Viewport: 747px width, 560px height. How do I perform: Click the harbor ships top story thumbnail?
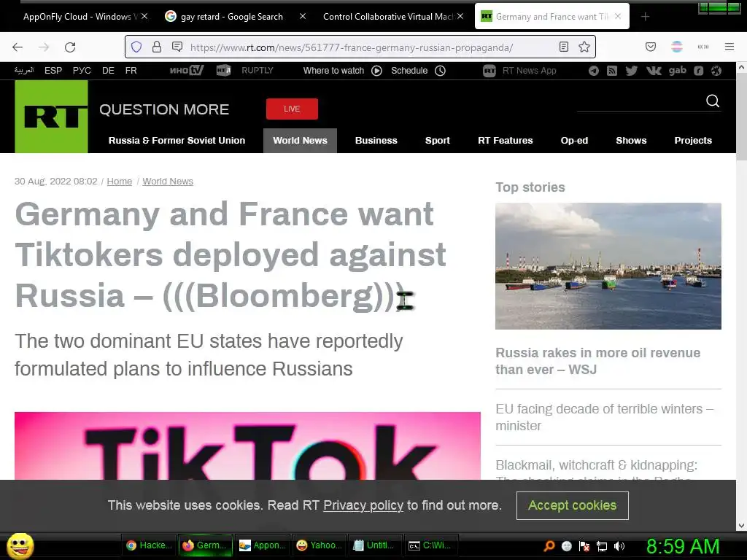point(608,266)
